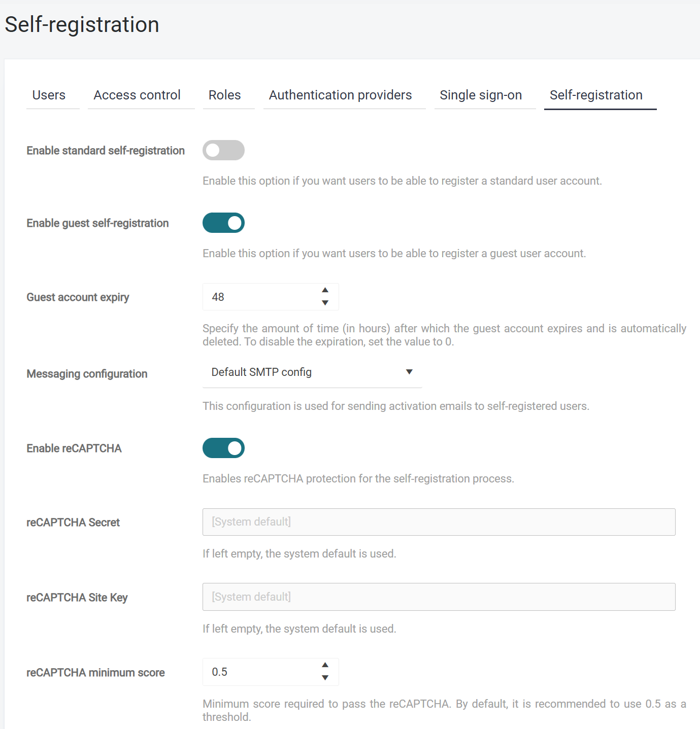This screenshot has width=700, height=729.
Task: Decrease Guest account expiry with down arrow
Action: pyautogui.click(x=325, y=303)
